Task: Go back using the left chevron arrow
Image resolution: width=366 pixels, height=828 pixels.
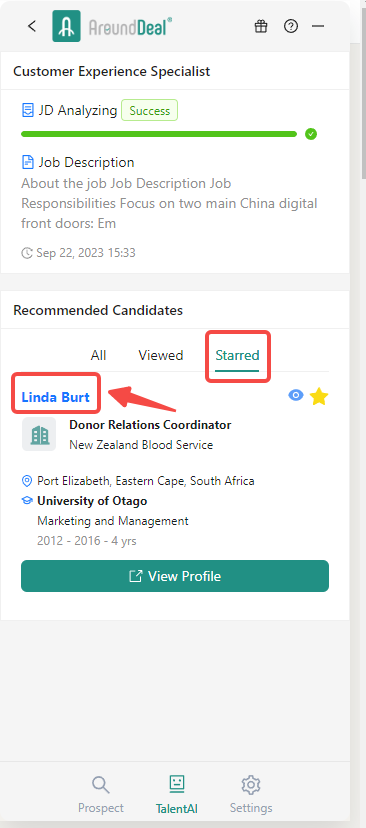Action: (x=32, y=26)
